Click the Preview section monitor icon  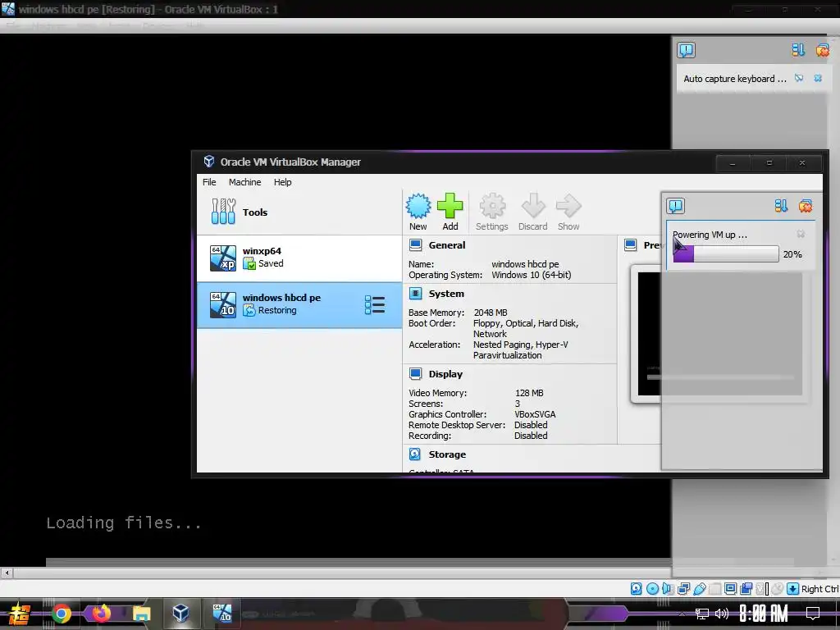(631, 245)
